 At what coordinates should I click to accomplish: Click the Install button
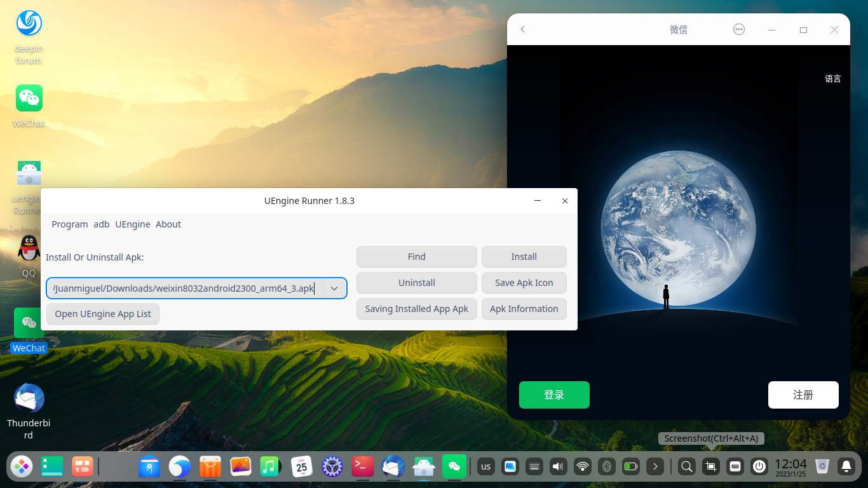[x=524, y=257]
